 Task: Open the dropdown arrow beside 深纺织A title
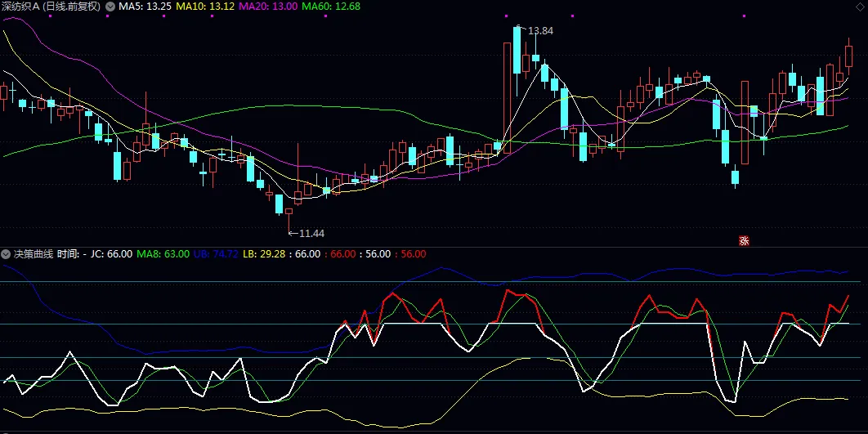click(x=110, y=7)
